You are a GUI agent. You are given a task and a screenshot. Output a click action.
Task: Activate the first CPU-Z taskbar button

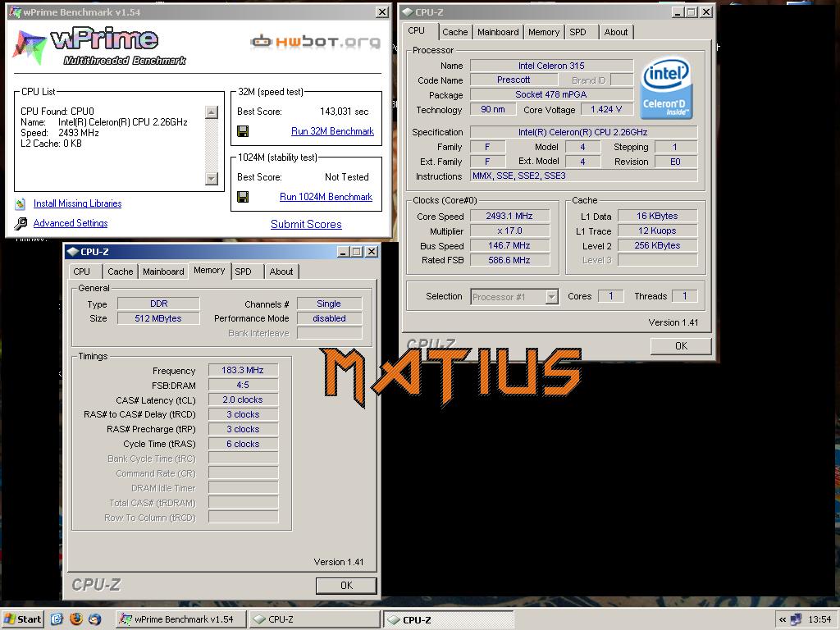tap(314, 619)
